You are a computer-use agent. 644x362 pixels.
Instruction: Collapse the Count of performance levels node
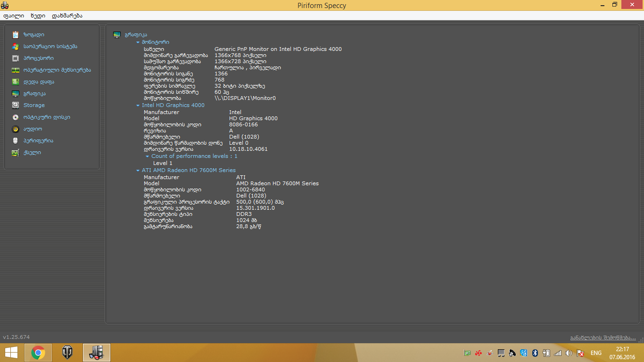(147, 156)
